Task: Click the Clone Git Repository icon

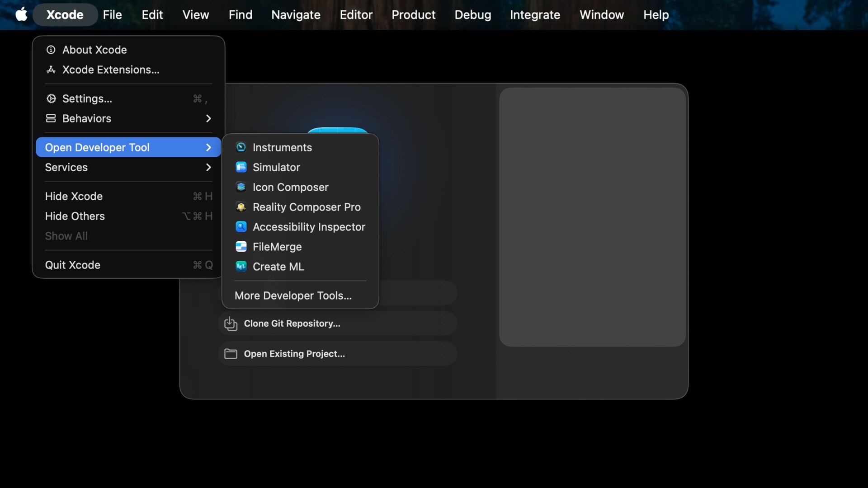Action: pyautogui.click(x=231, y=324)
